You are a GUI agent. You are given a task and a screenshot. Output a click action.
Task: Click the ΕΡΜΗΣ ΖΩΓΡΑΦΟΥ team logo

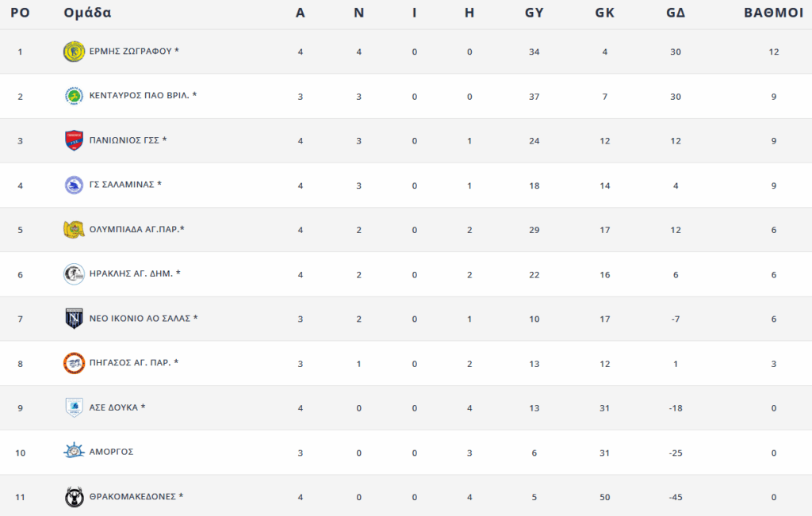pyautogui.click(x=74, y=52)
